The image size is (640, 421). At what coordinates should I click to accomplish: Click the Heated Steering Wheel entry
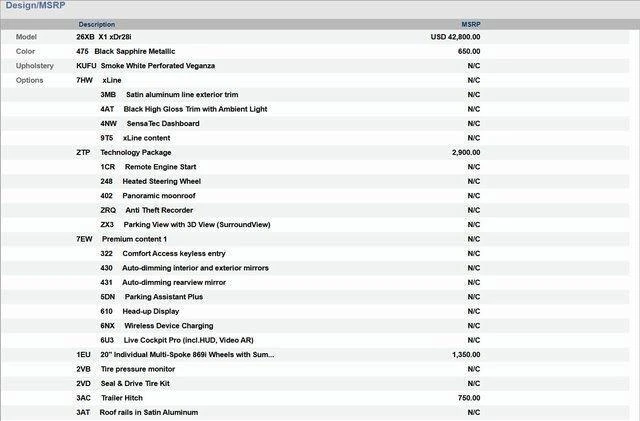[x=161, y=181]
